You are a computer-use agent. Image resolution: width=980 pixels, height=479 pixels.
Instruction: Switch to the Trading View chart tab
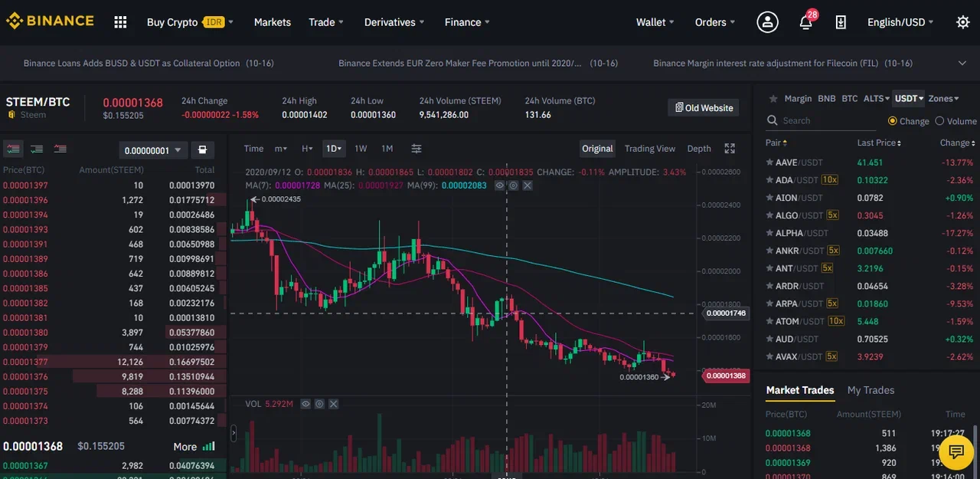click(x=649, y=149)
